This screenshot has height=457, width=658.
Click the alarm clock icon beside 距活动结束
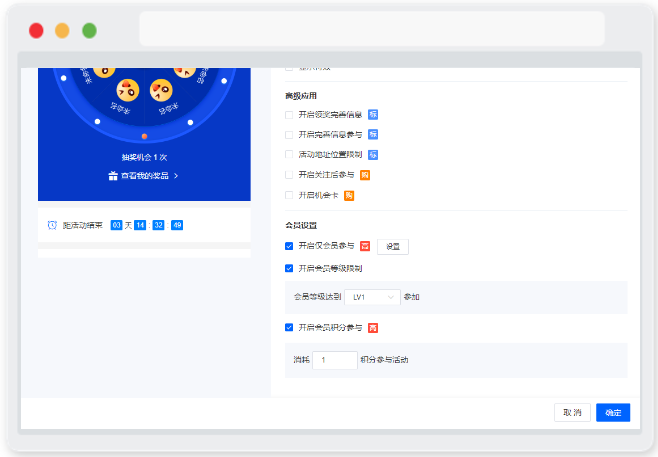pos(52,225)
